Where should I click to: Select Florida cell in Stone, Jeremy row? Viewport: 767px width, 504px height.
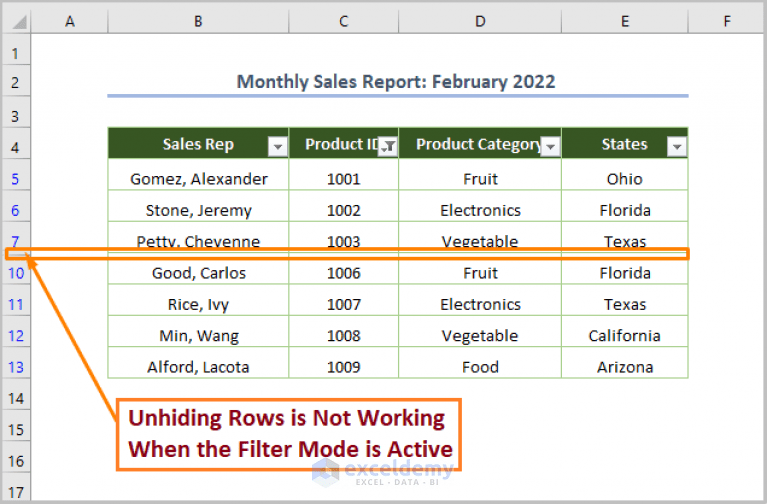(x=625, y=206)
